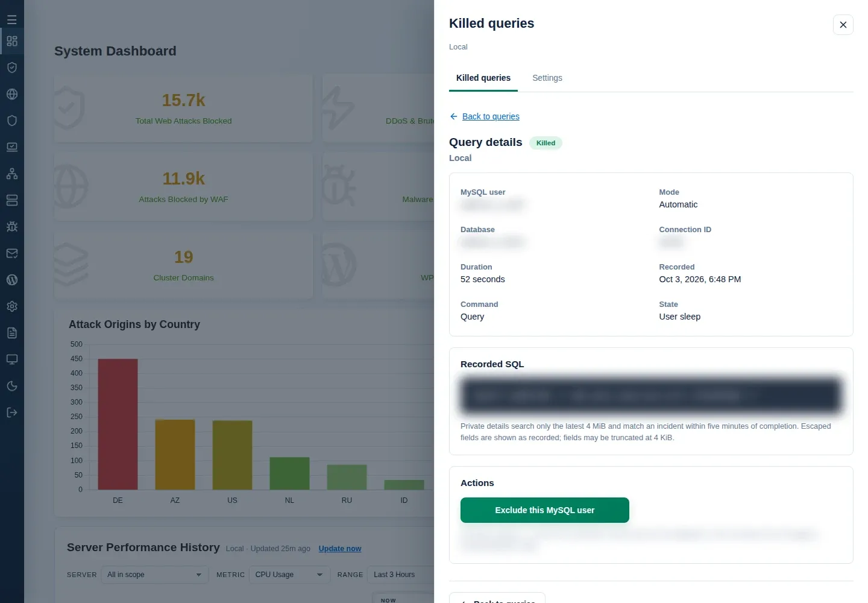This screenshot has width=868, height=603.
Task: Open the settings gear sidebar icon
Action: coord(12,306)
